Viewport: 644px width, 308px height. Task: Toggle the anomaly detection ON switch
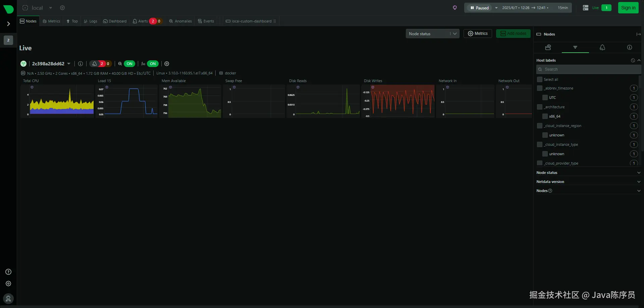point(129,64)
